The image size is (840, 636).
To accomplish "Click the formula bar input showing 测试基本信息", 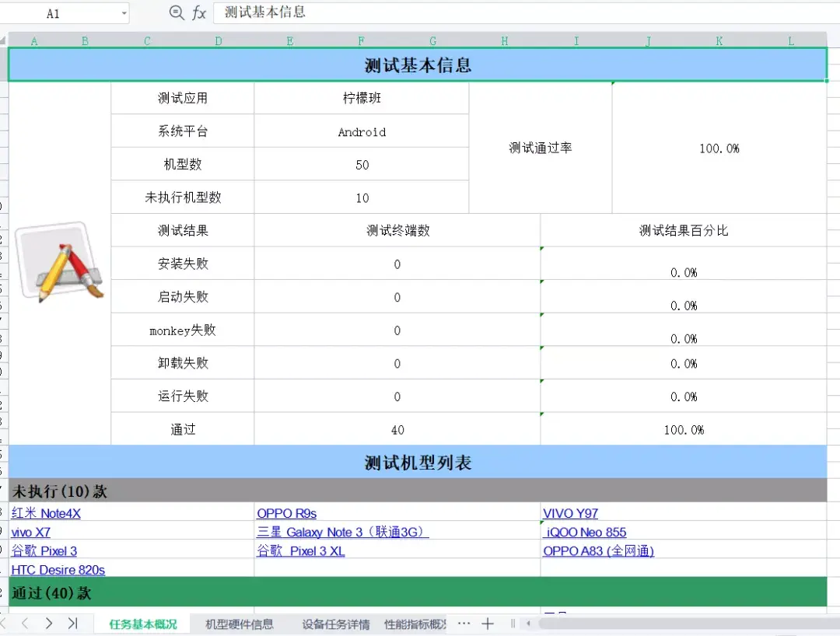I will coord(525,13).
